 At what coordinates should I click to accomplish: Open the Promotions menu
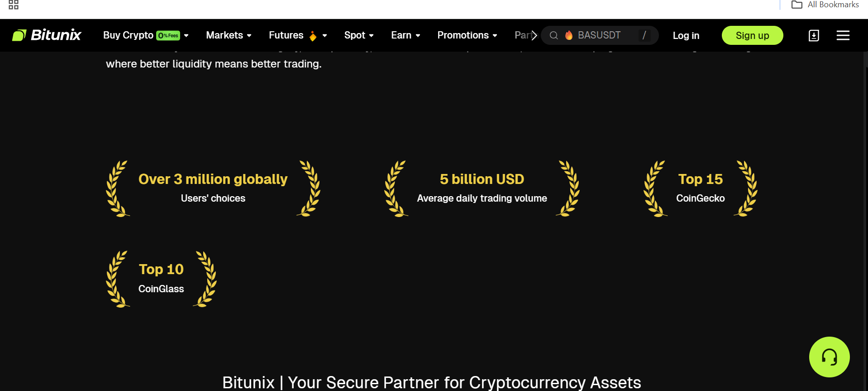[x=467, y=35]
